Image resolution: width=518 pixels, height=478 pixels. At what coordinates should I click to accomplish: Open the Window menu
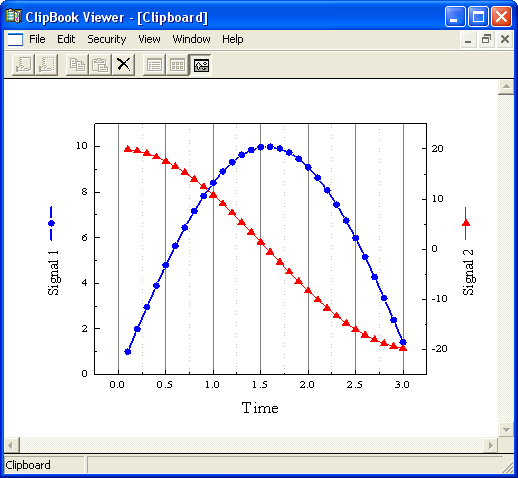(191, 39)
